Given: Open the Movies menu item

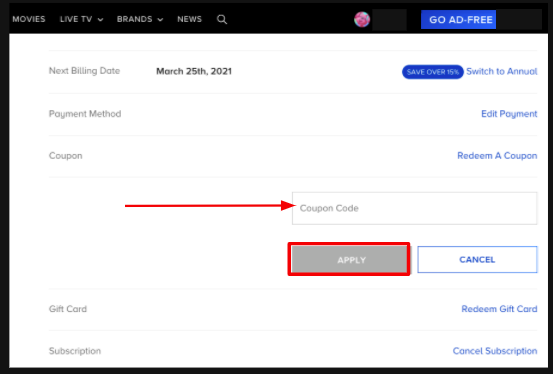Looking at the screenshot, I should coord(29,19).
